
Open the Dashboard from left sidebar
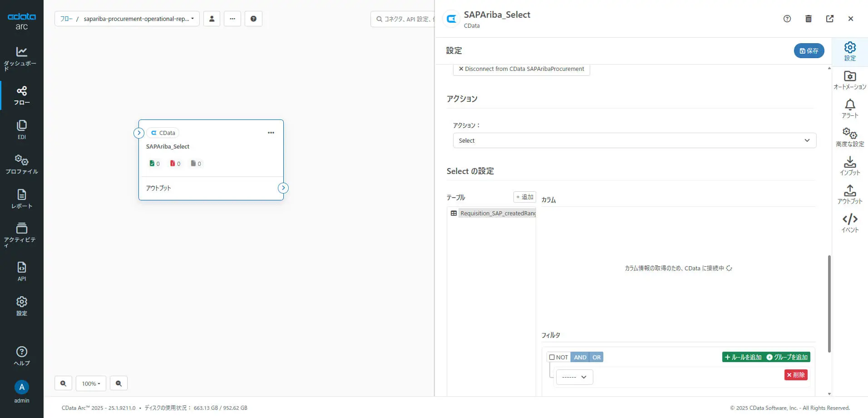[x=21, y=59]
